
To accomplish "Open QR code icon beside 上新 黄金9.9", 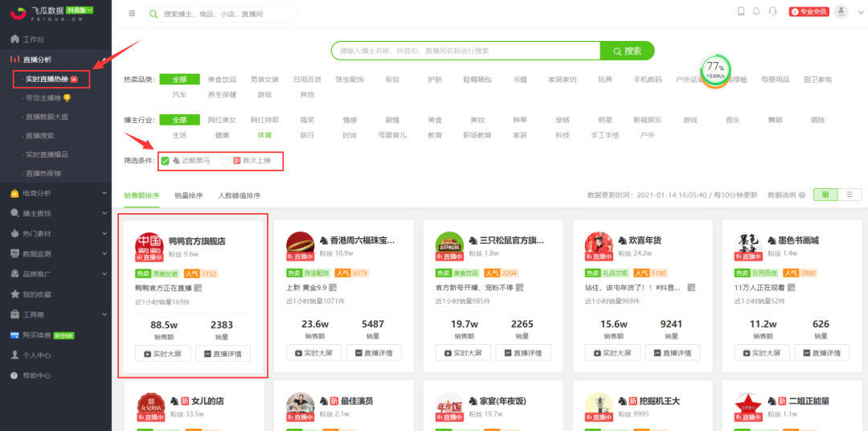I will pos(332,288).
